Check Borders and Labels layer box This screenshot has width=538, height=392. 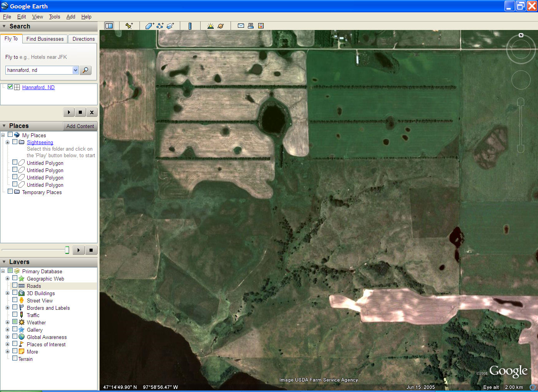(x=15, y=307)
